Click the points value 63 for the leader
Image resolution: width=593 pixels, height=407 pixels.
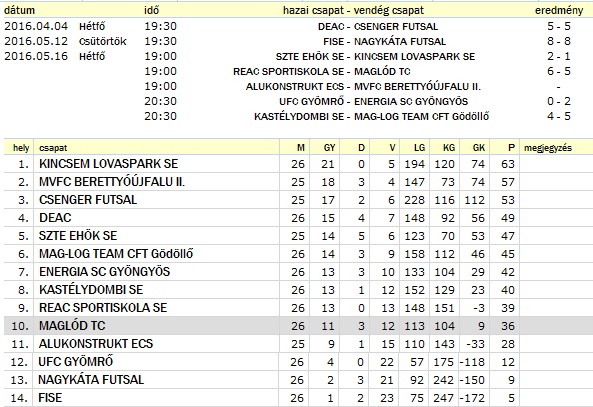[508, 164]
